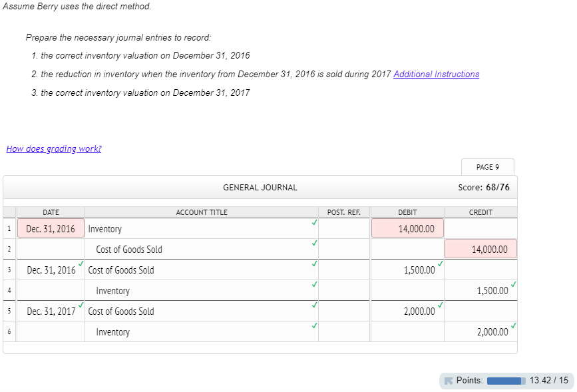
Task: Select the checkmark beside 1,500.00 debit
Action: pos(440,264)
